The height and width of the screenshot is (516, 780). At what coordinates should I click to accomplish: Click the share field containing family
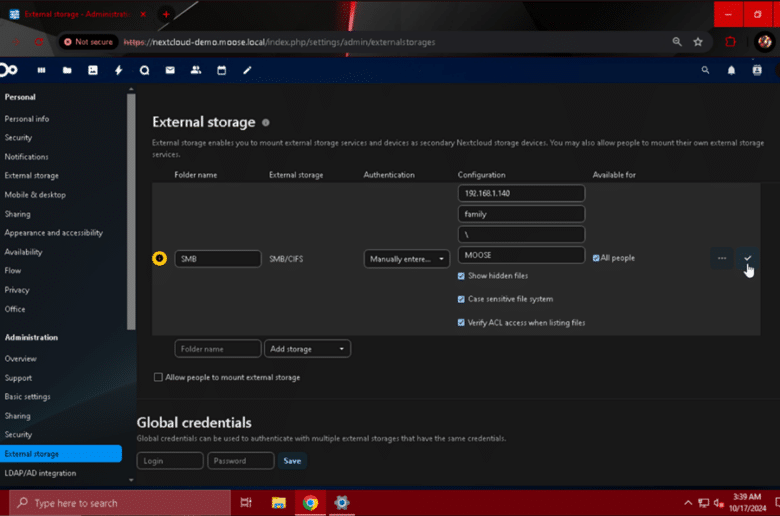[521, 214]
